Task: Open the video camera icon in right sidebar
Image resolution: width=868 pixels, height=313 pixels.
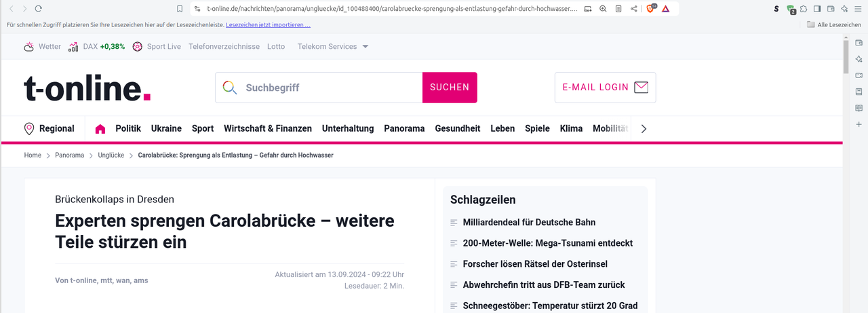Action: click(x=859, y=75)
